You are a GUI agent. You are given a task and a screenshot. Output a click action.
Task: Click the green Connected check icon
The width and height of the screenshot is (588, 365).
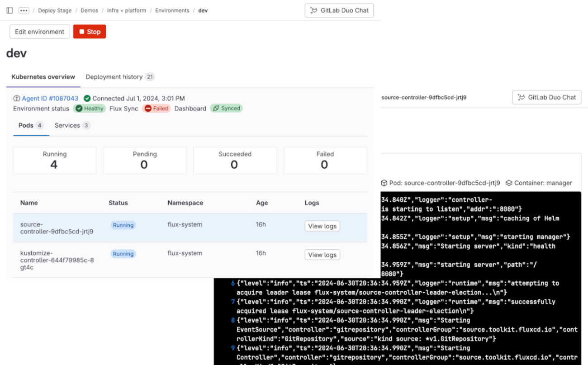(x=87, y=98)
